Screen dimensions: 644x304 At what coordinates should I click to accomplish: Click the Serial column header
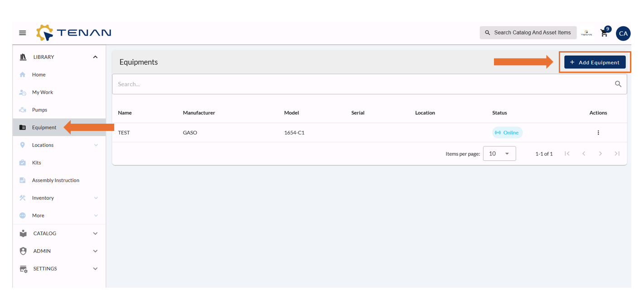point(358,113)
